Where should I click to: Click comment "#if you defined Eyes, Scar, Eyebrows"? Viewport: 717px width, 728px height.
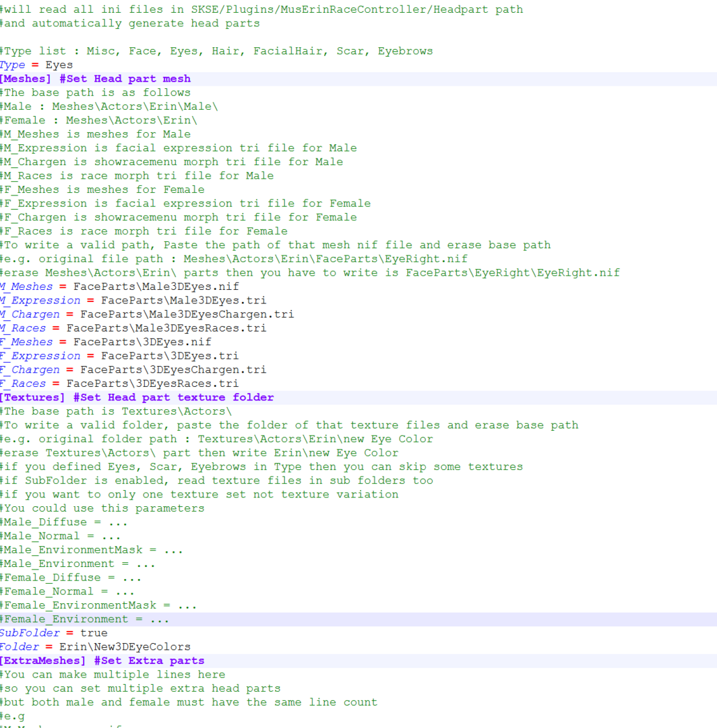[261, 467]
